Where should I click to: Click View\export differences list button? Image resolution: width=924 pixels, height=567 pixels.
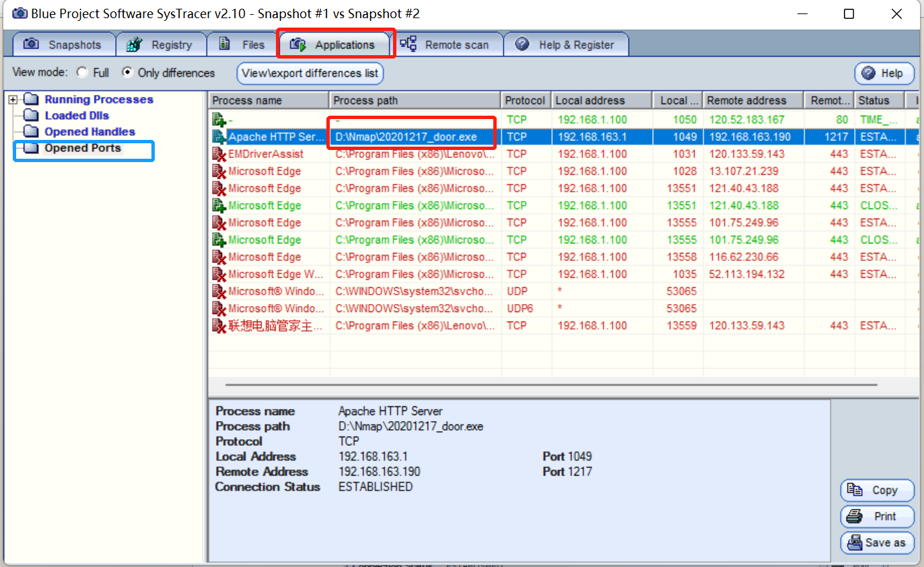tap(310, 73)
